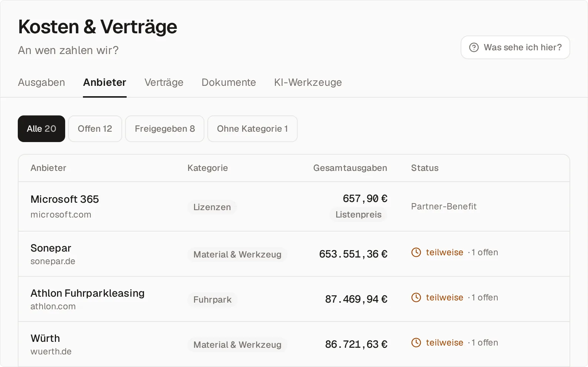Open the Verträge tab
Viewport: 588px width, 367px height.
[164, 82]
